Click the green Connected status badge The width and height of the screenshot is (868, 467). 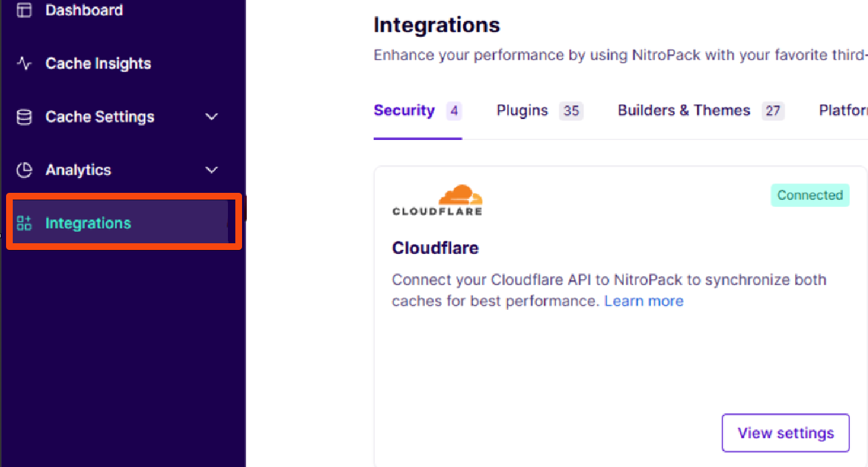[810, 196]
